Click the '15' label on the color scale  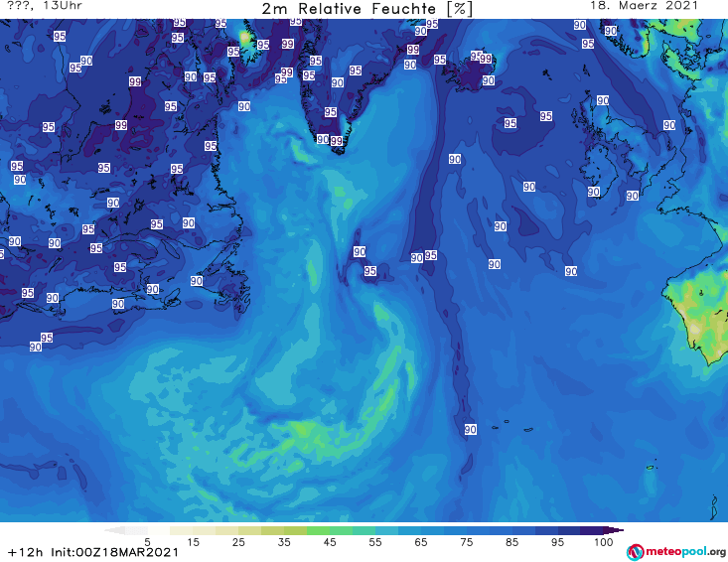(x=193, y=542)
